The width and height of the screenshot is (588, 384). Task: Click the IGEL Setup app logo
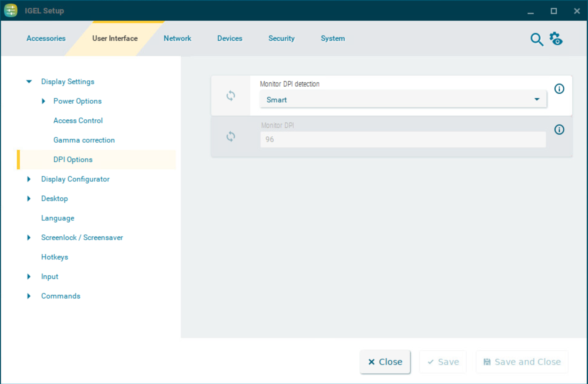pyautogui.click(x=11, y=10)
